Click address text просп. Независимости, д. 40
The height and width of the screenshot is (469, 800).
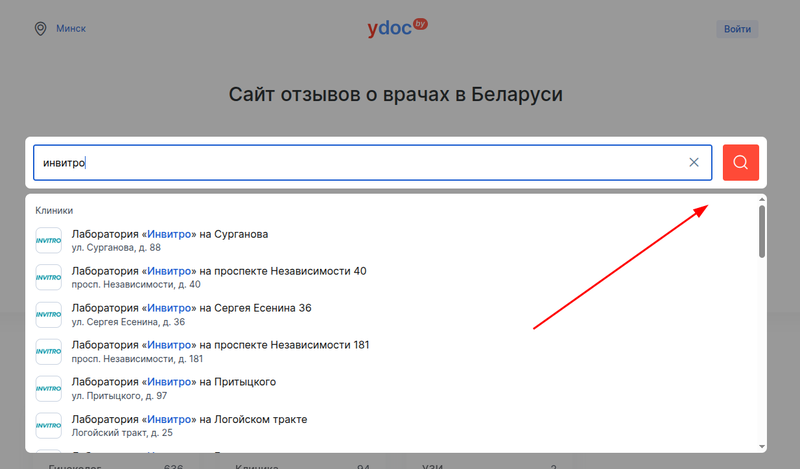pos(136,284)
